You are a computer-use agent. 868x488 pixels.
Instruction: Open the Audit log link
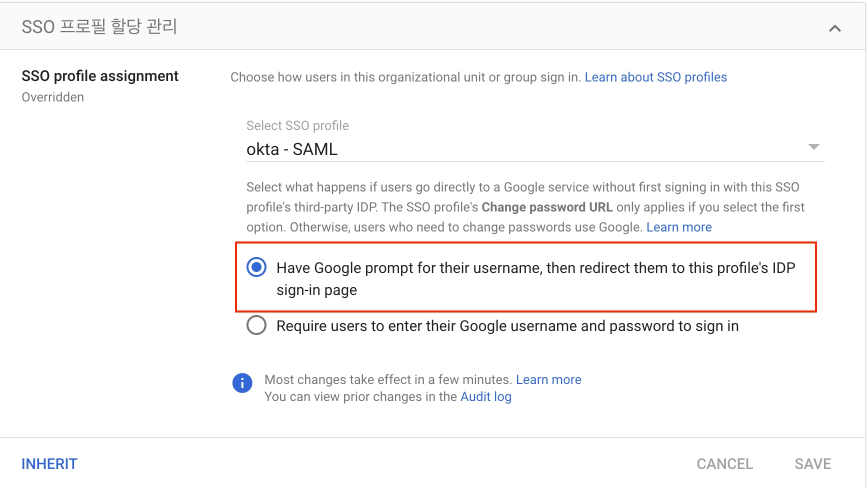coord(485,396)
